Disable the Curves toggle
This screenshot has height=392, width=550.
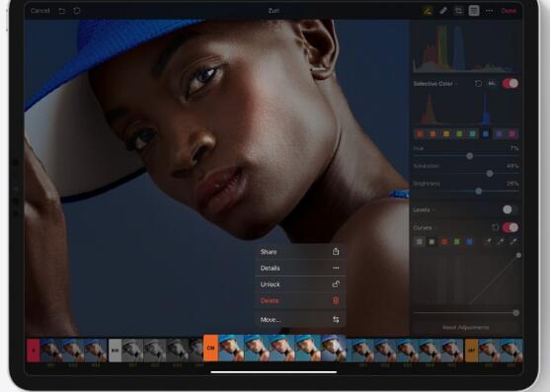[511, 227]
